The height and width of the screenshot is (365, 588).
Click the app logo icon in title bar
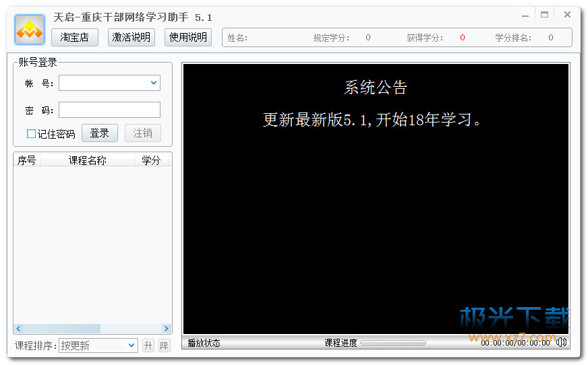coord(30,30)
